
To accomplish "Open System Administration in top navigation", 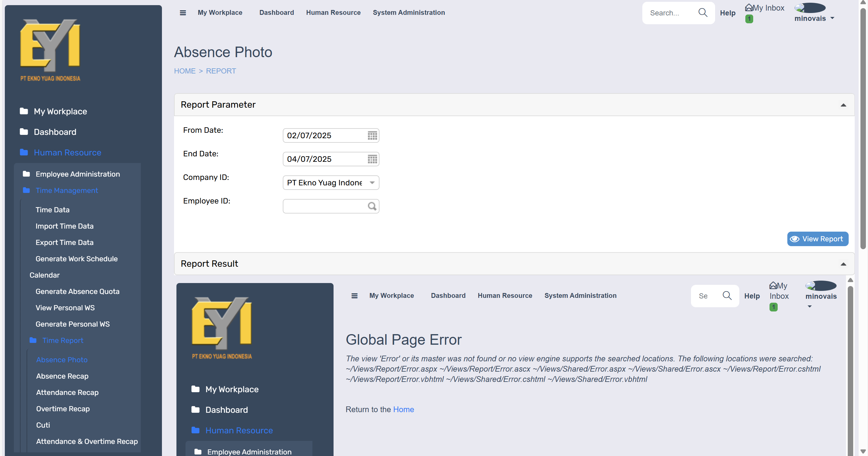I will click(x=408, y=12).
